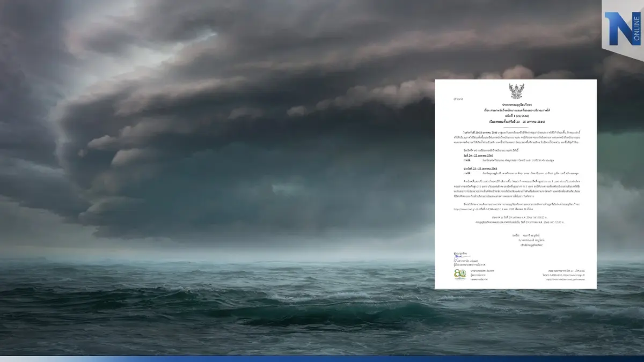Click the 'ประกาศกรมอุตุนิยมวิทยา' title line

tap(516, 105)
